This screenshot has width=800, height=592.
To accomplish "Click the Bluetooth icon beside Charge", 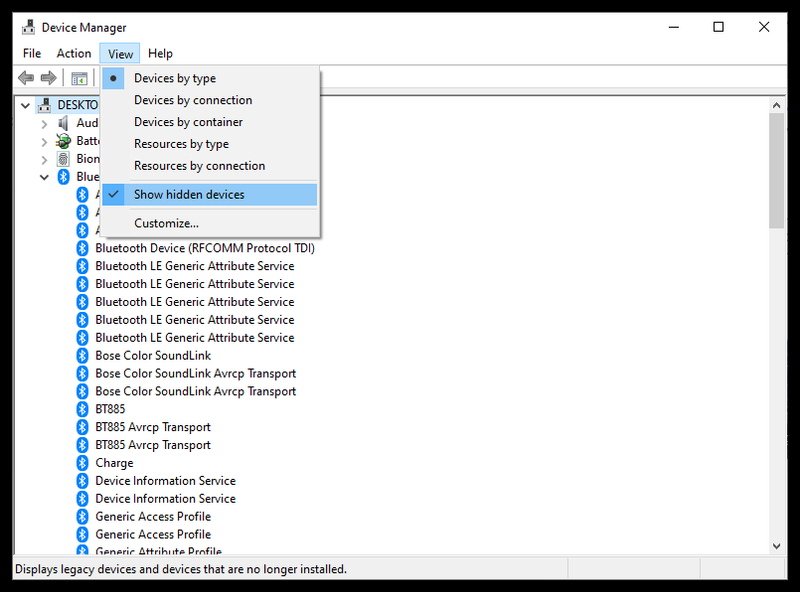I will [83, 463].
